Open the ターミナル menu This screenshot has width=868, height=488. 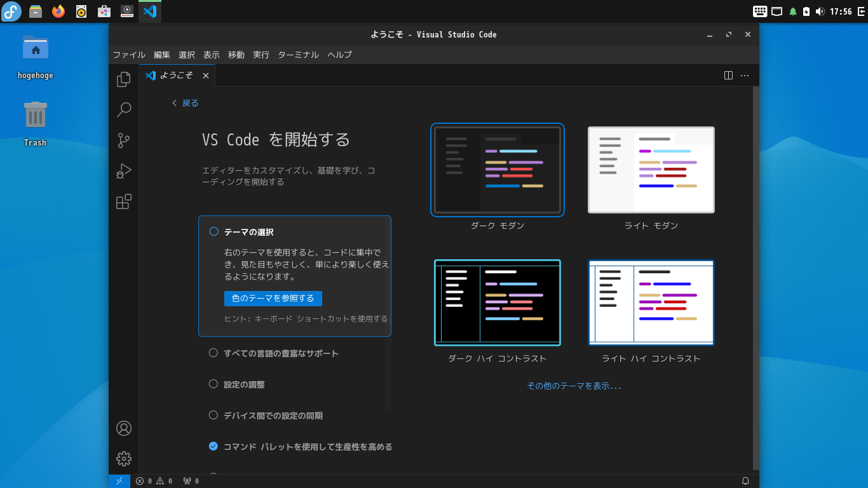[298, 55]
